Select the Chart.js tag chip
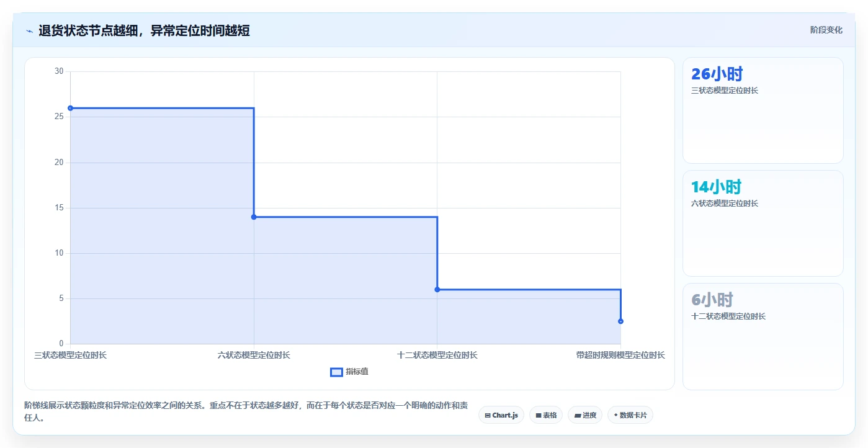This screenshot has width=868, height=448. pyautogui.click(x=501, y=415)
